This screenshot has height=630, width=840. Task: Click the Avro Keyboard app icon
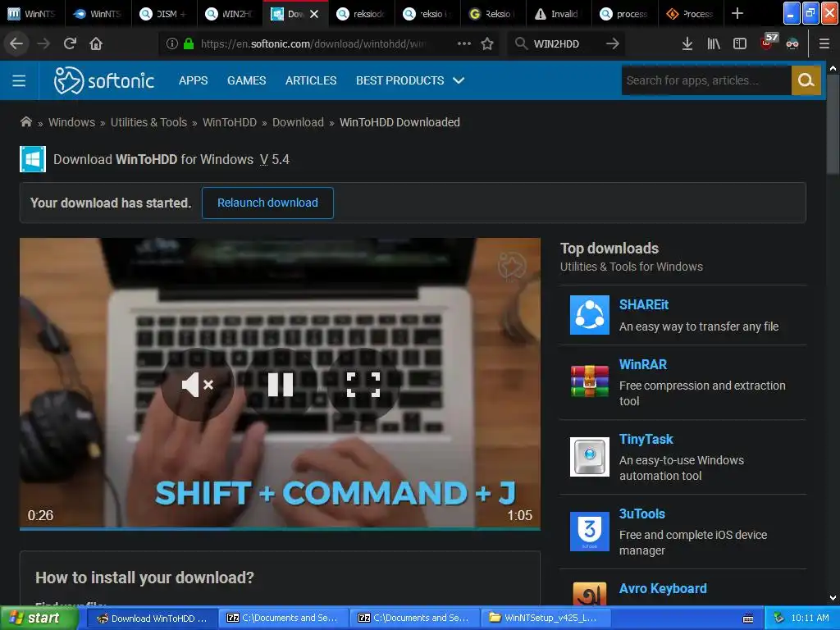pyautogui.click(x=589, y=594)
